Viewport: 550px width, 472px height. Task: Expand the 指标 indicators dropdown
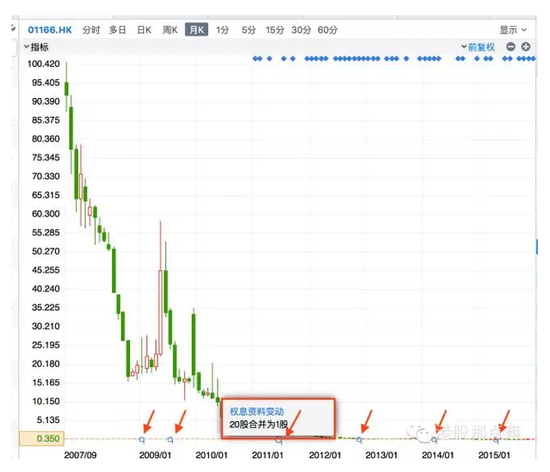(36, 47)
